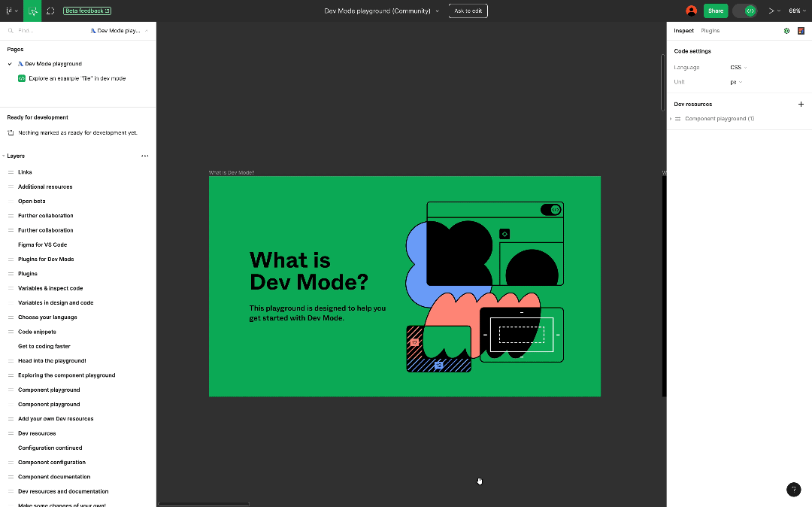
Task: Select the Figma for VS Code layer
Action: 42,244
